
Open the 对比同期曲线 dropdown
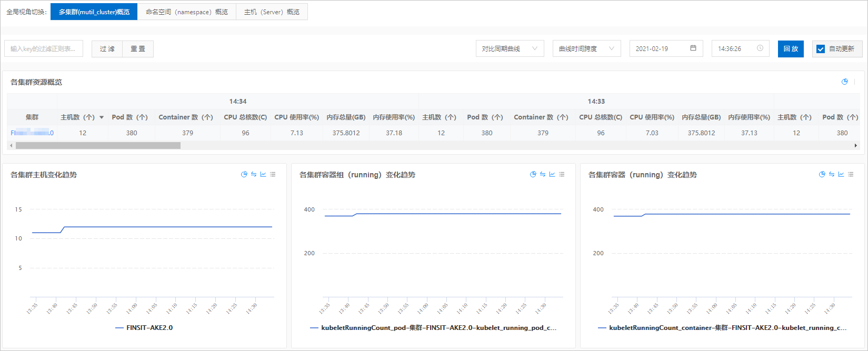pyautogui.click(x=510, y=48)
